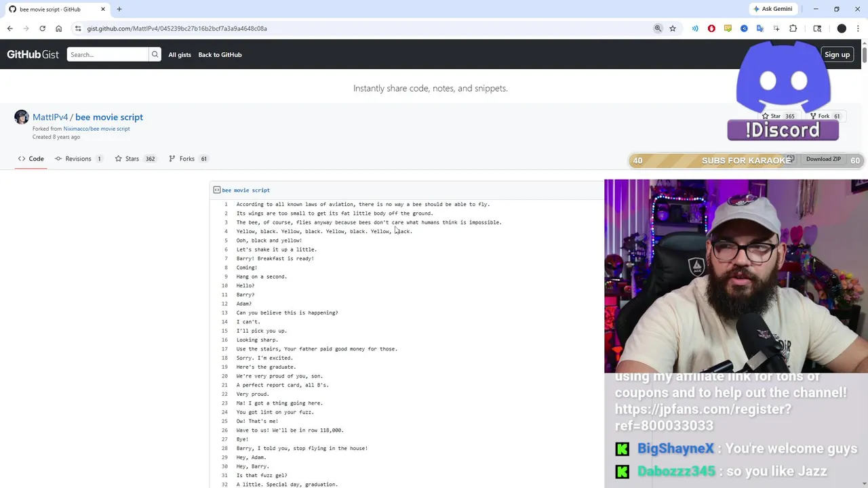Open the yellow coupon extension icon
This screenshot has height=488, width=868.
point(728,28)
